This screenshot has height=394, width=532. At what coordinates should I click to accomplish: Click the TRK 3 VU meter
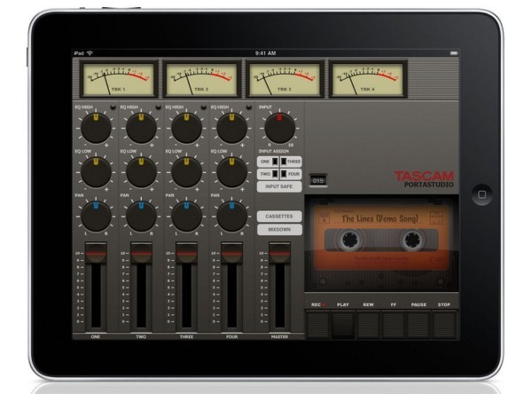[285, 79]
